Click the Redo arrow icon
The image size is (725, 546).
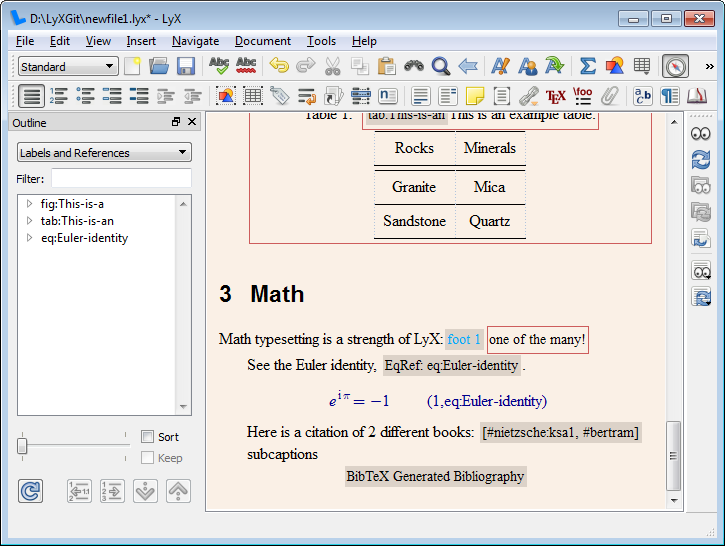click(306, 66)
